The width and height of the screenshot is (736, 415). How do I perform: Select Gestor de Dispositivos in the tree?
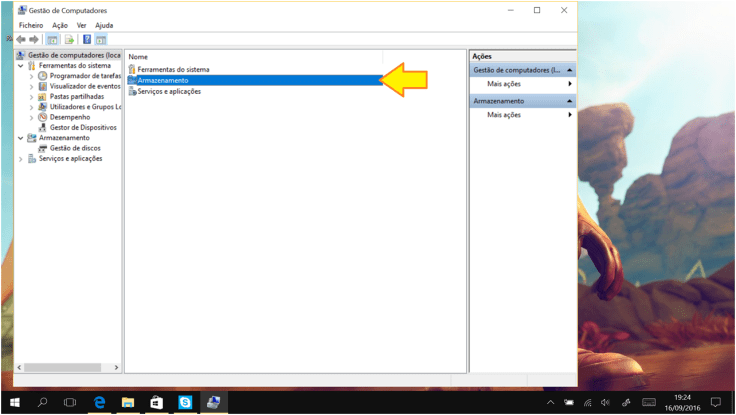click(x=83, y=127)
